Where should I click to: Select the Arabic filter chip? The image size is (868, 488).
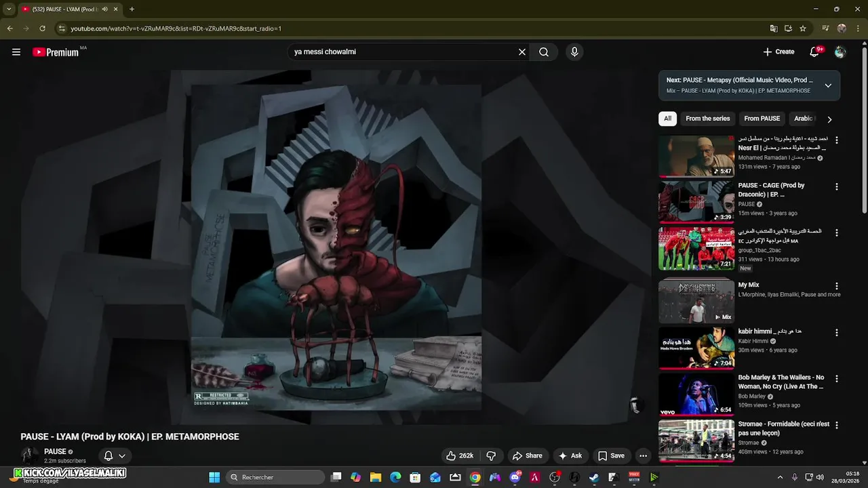(x=803, y=119)
